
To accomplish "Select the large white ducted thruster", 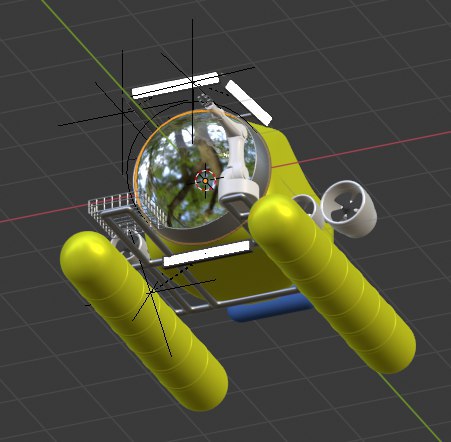I will pyautogui.click(x=349, y=209).
